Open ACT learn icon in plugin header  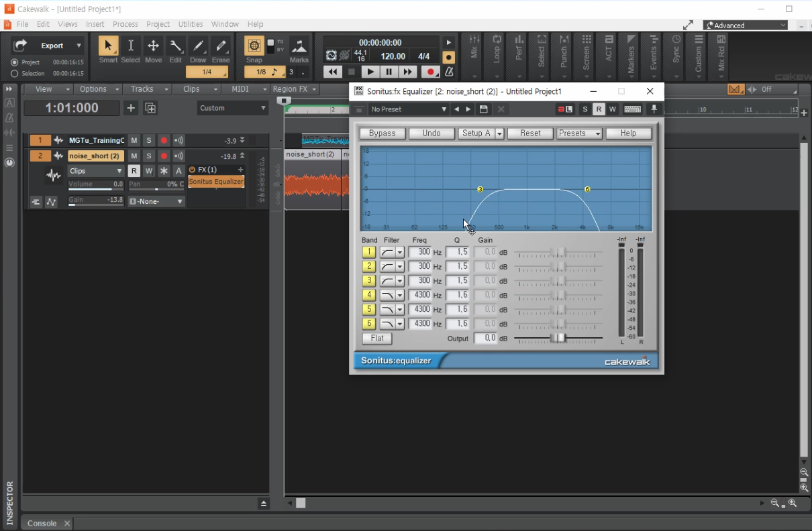(565, 109)
